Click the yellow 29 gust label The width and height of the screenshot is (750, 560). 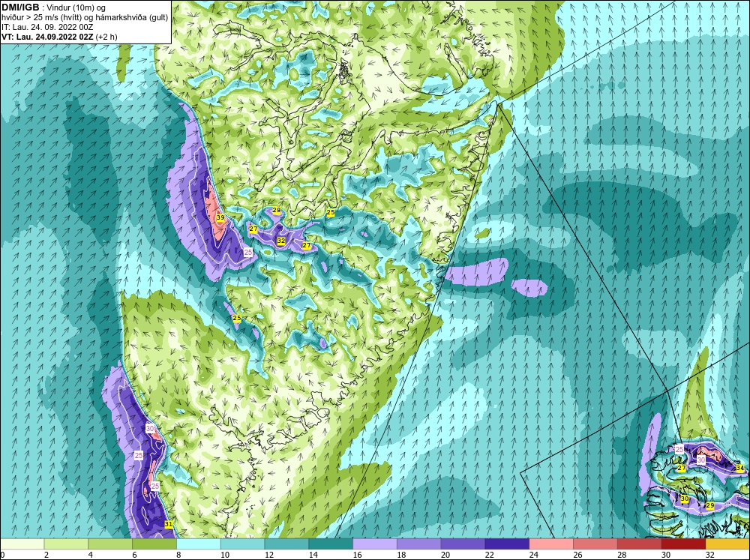[710, 506]
